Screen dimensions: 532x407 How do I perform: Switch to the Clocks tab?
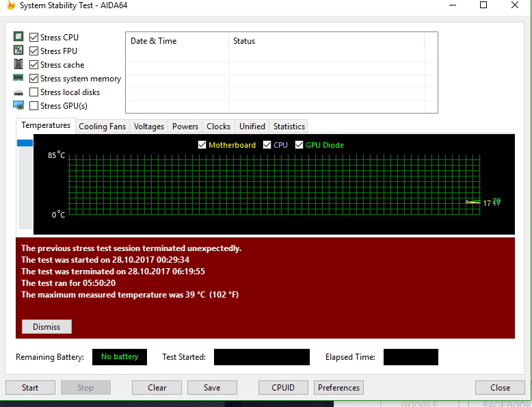point(219,127)
